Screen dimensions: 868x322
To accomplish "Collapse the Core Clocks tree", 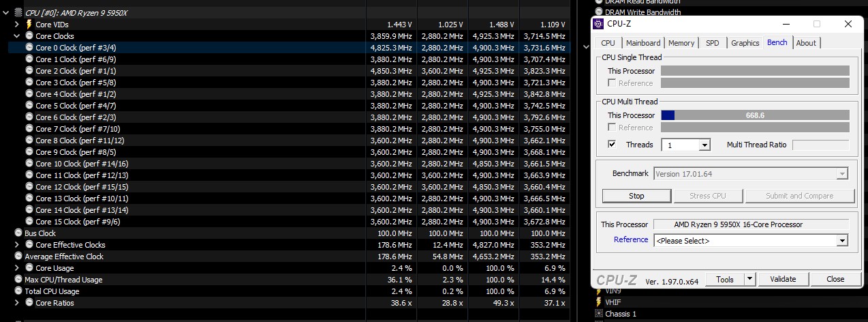I will (x=17, y=36).
